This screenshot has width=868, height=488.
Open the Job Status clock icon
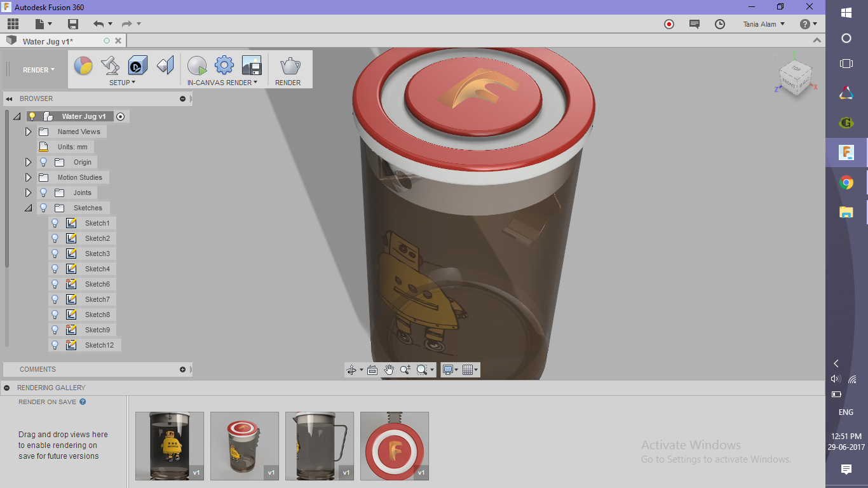(x=720, y=24)
